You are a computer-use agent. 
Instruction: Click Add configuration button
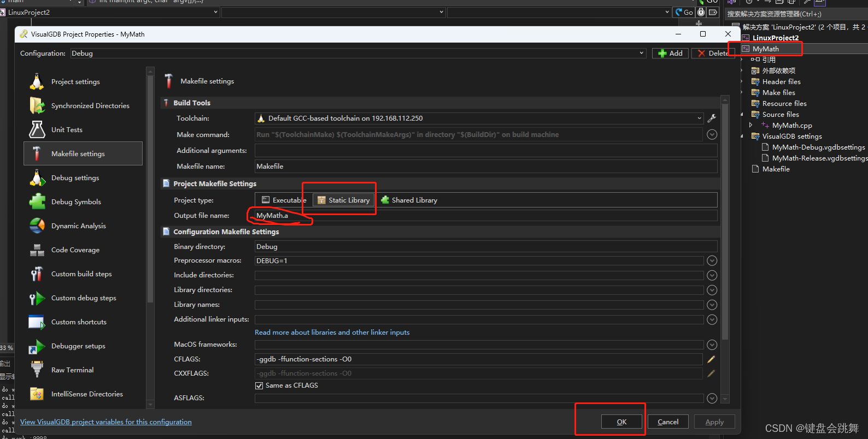[670, 54]
